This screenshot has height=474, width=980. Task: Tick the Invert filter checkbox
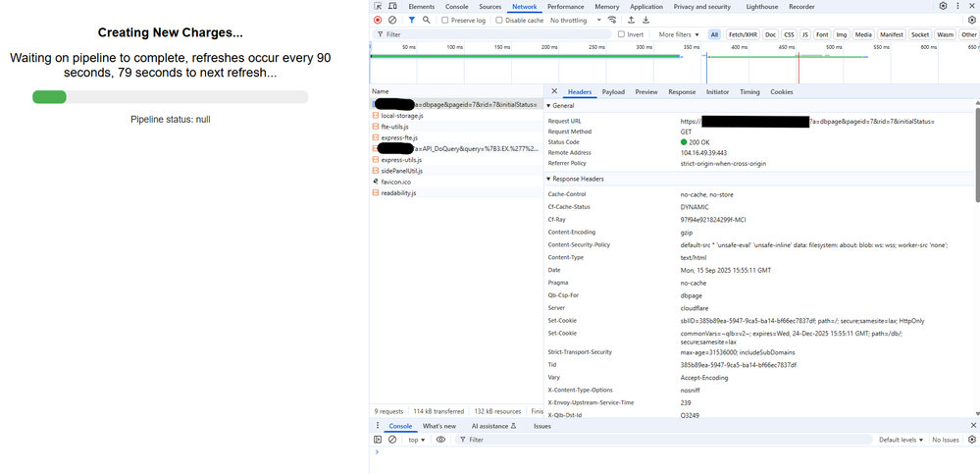(623, 34)
